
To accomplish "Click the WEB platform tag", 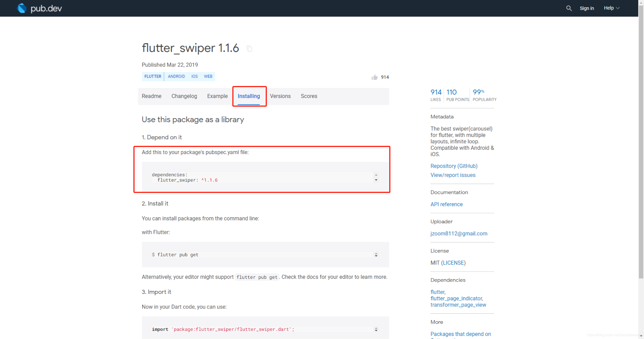I will pyautogui.click(x=208, y=76).
